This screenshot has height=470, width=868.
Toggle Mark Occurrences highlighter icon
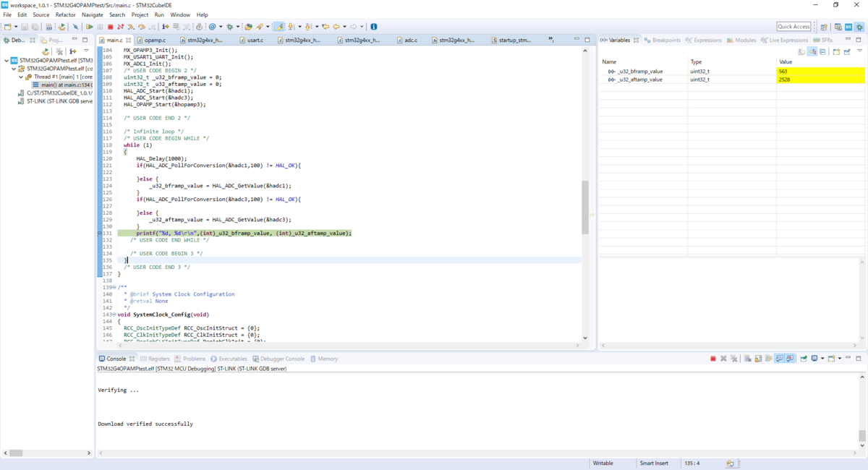(278, 27)
